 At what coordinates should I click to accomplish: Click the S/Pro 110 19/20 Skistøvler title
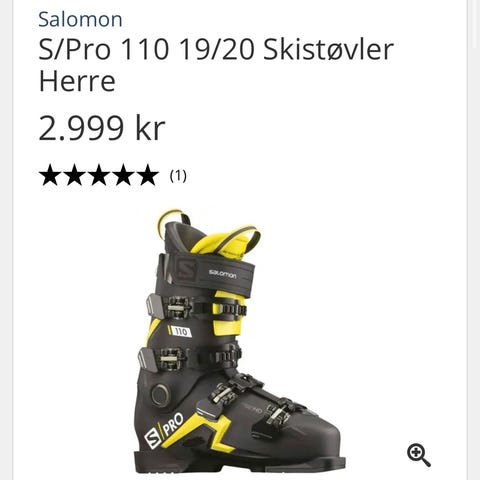pyautogui.click(x=216, y=50)
